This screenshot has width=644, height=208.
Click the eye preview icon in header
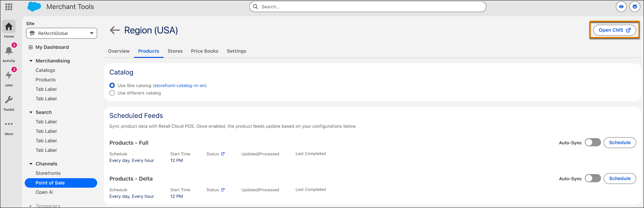coord(621,7)
